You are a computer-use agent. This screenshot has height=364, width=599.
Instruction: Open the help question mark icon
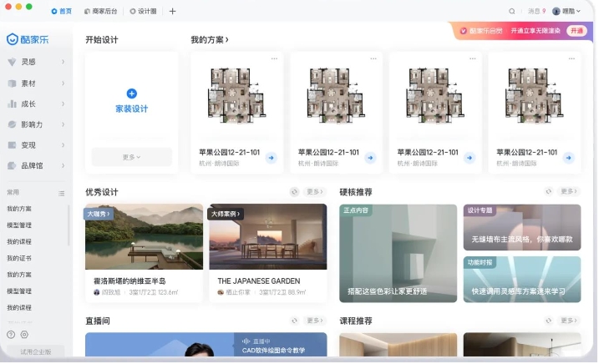[11, 335]
